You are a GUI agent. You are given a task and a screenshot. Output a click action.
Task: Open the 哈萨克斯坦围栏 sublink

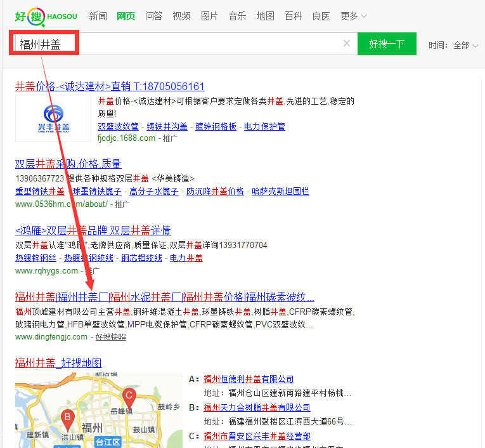(x=280, y=192)
